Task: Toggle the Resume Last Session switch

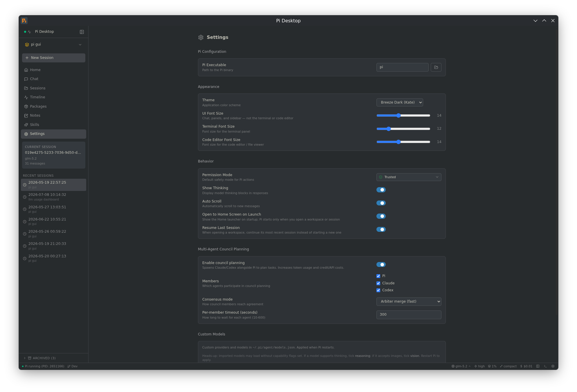Action: [x=381, y=230]
